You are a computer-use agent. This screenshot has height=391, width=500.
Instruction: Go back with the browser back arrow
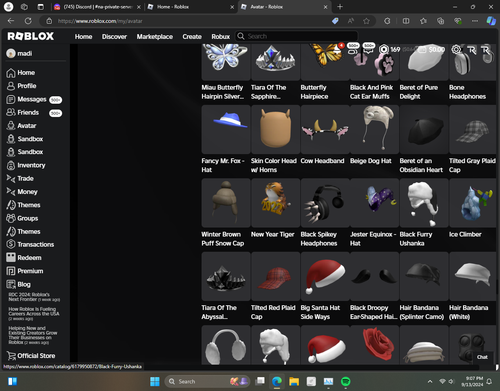click(x=11, y=21)
